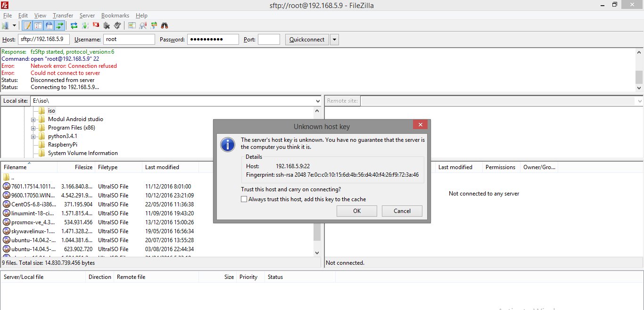Open the Local site path dropdown

(318, 101)
